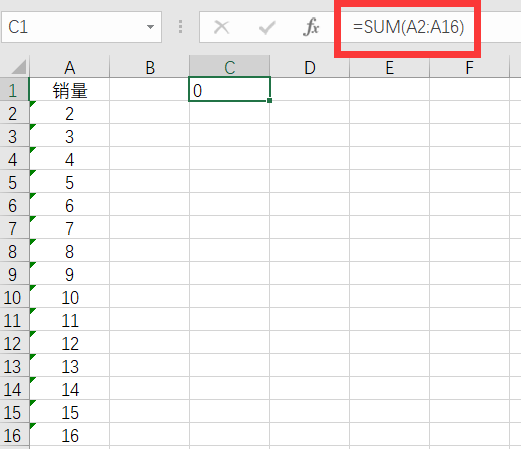Click cell A10 with value 10

point(69,296)
